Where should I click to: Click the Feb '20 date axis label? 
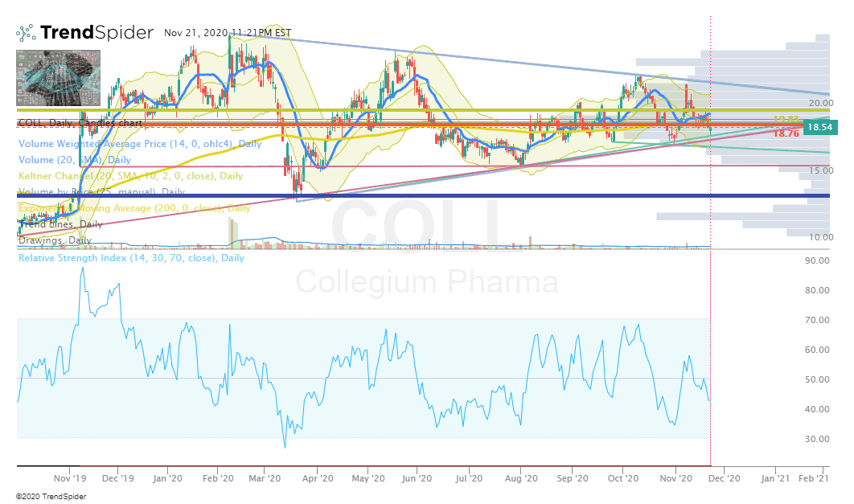(x=218, y=478)
